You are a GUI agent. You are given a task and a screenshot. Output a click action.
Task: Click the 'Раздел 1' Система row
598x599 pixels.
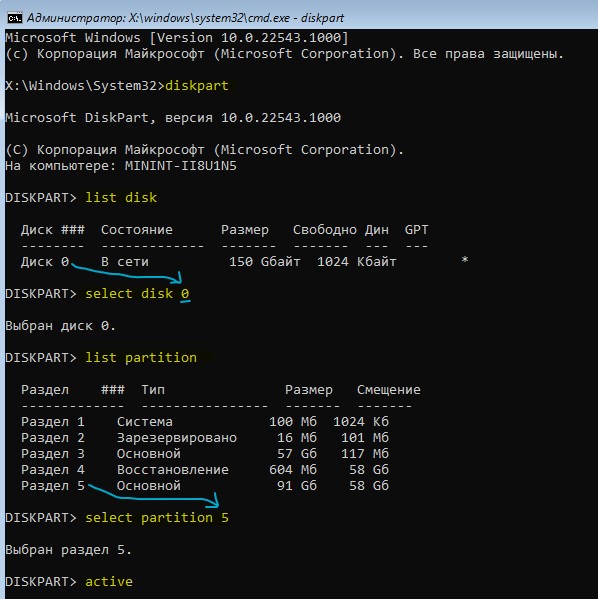205,422
